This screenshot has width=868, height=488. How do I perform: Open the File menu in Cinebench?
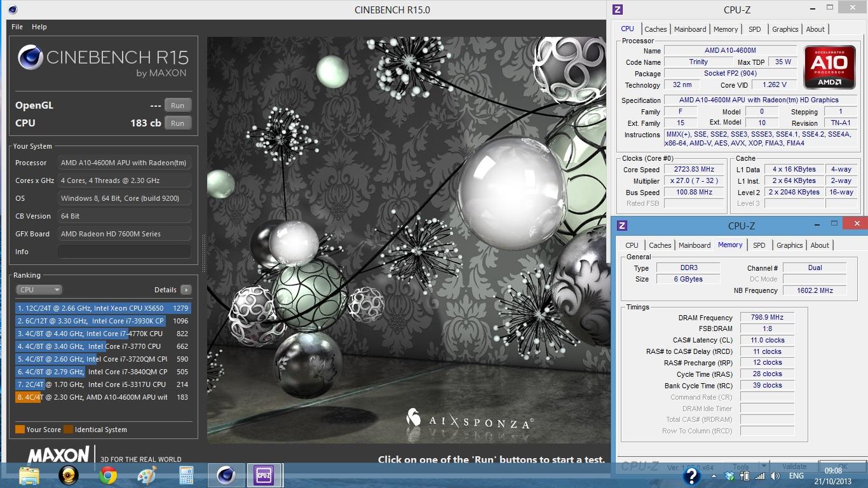click(17, 27)
